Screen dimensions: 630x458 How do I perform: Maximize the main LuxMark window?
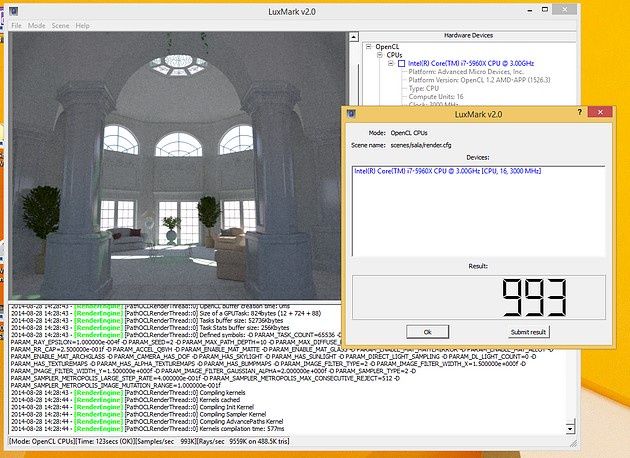545,9
